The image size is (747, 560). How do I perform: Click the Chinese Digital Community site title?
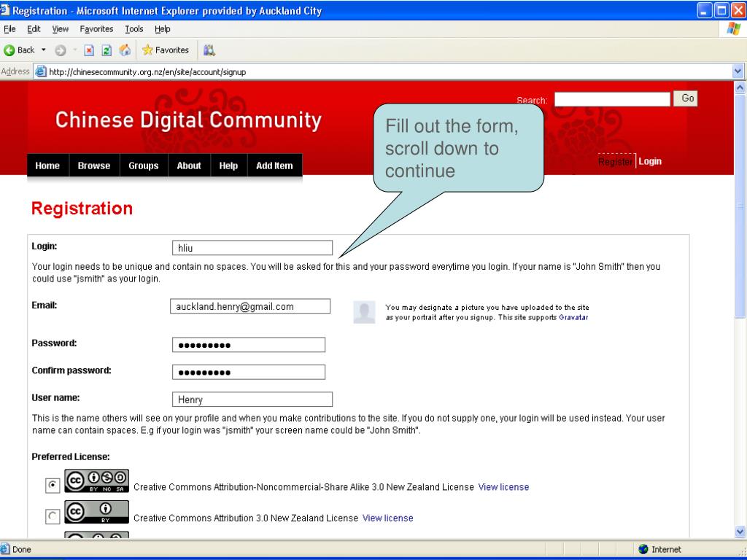click(189, 120)
